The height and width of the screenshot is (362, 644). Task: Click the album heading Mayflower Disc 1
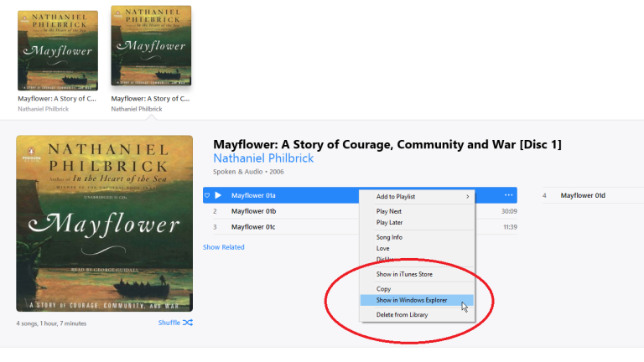coord(387,144)
